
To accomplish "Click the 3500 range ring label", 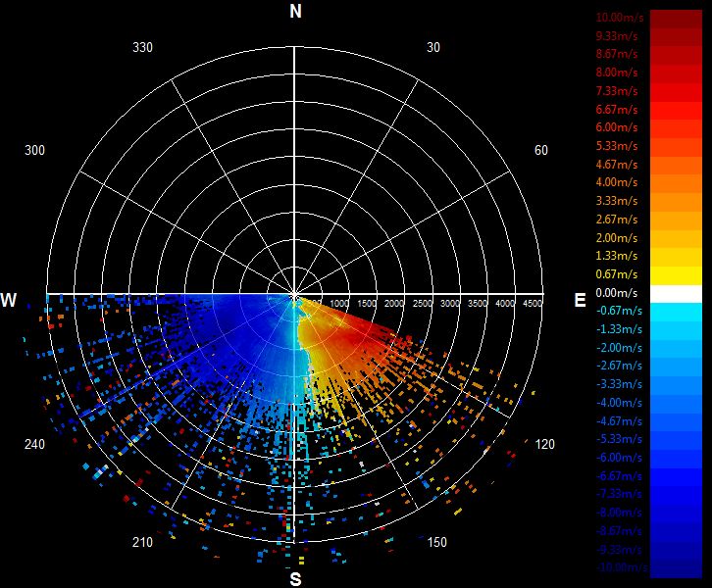I will click(x=478, y=304).
